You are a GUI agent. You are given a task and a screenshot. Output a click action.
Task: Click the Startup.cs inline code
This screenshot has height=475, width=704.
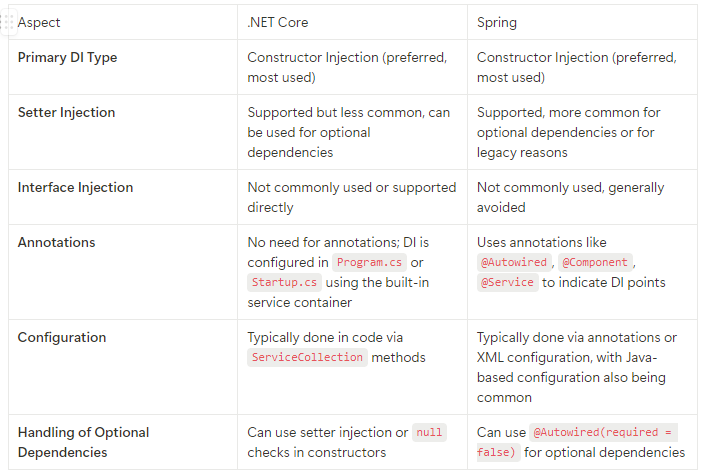[x=284, y=282]
